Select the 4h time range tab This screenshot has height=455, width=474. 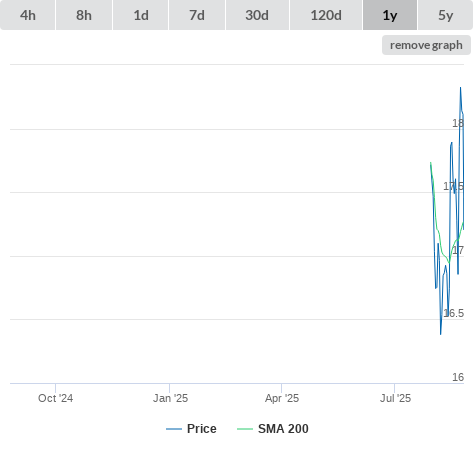(x=27, y=15)
